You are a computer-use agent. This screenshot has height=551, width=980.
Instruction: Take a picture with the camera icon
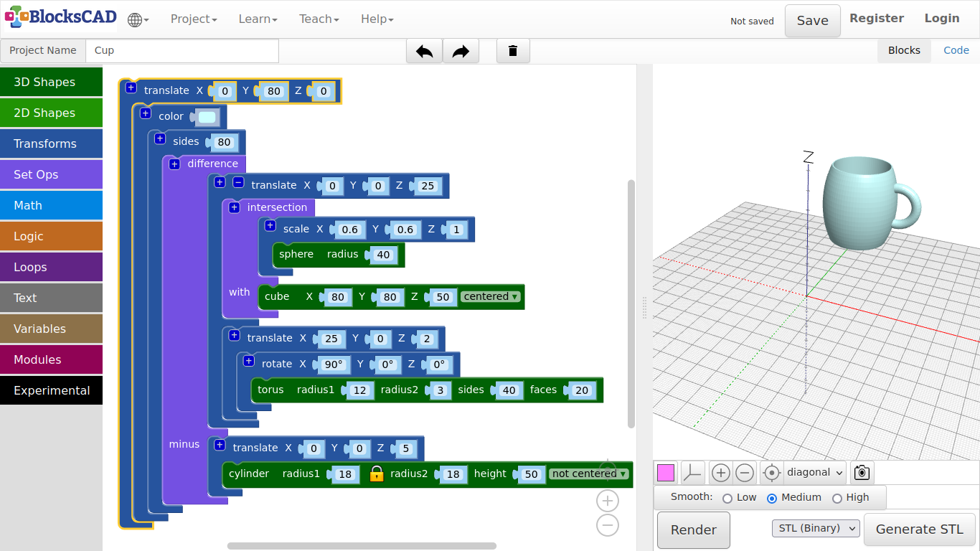pyautogui.click(x=862, y=473)
